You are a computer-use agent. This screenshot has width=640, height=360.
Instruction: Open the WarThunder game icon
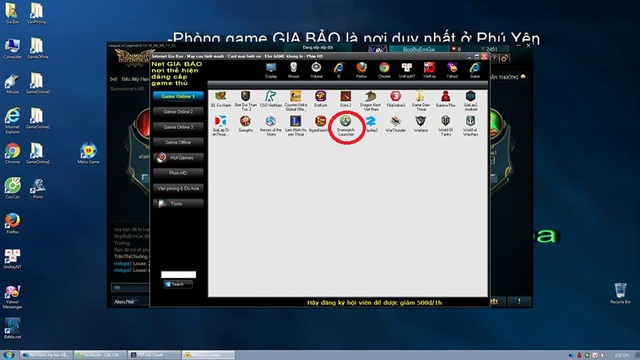(396, 124)
